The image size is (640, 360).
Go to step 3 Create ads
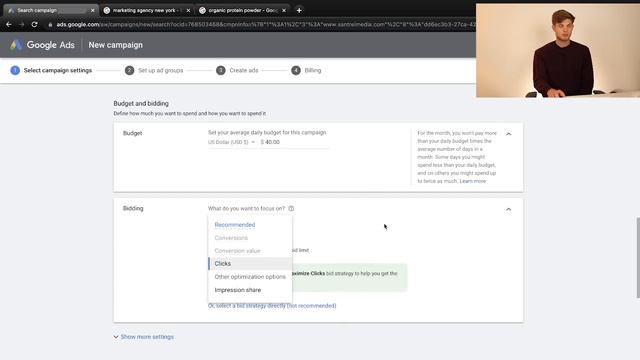click(x=237, y=70)
